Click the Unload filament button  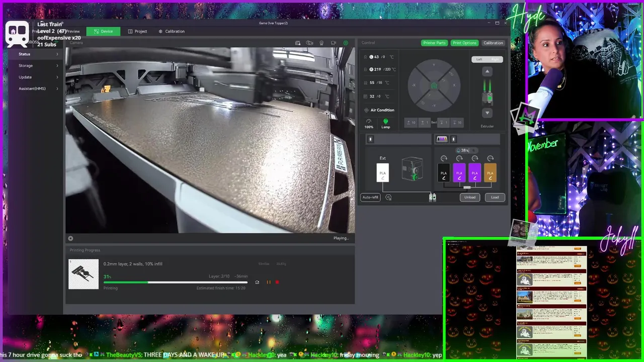click(x=470, y=198)
